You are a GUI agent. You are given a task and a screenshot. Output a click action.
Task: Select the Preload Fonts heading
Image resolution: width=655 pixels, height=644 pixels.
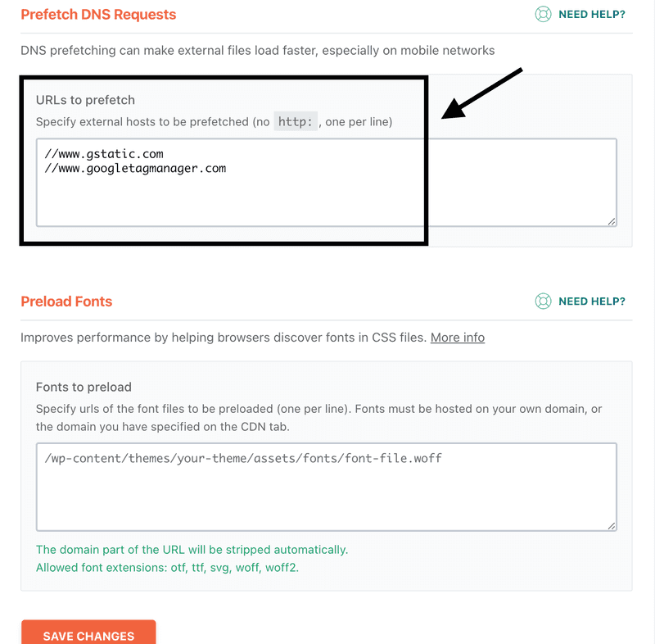click(66, 302)
